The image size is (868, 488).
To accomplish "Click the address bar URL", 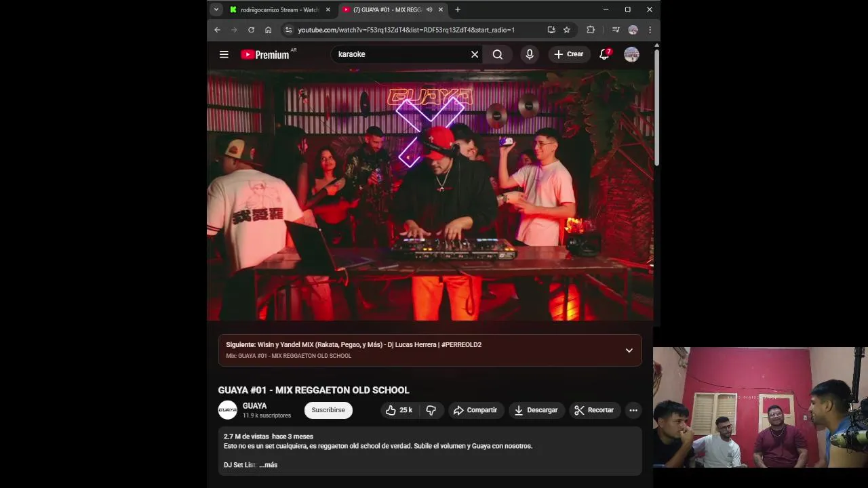I will (406, 30).
